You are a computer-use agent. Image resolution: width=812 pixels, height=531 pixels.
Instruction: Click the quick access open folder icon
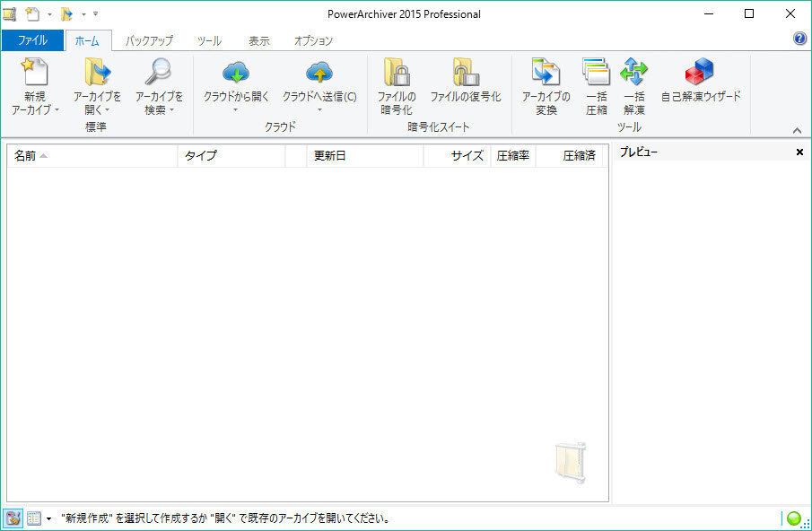click(66, 14)
